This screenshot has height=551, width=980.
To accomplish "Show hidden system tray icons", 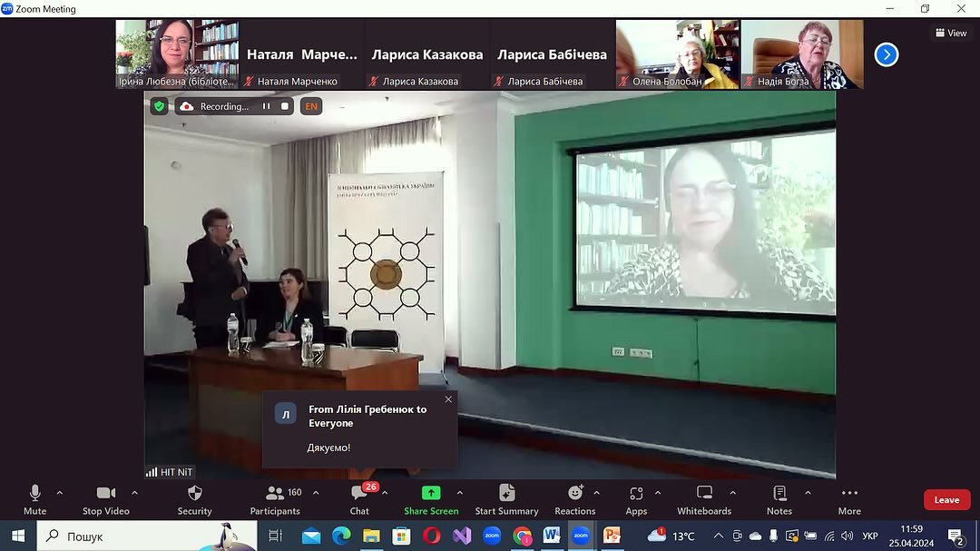I will [718, 536].
